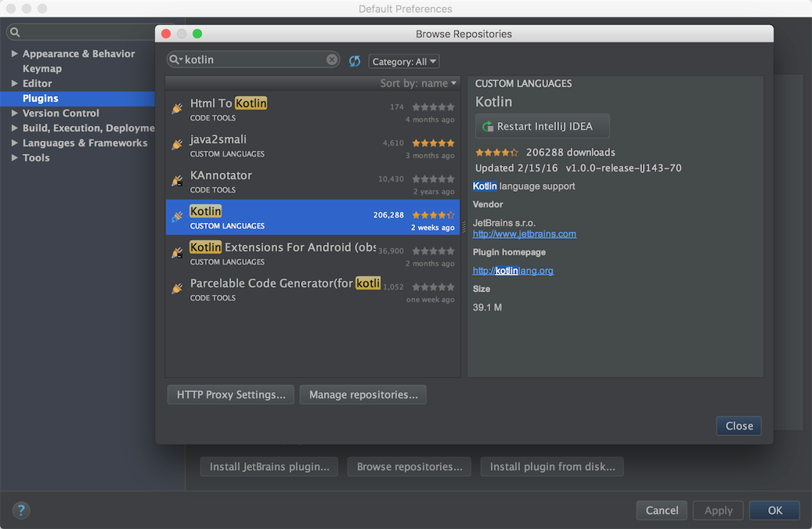Expand Build, Execution, Deployment tree node
This screenshot has width=812, height=529.
[x=15, y=128]
